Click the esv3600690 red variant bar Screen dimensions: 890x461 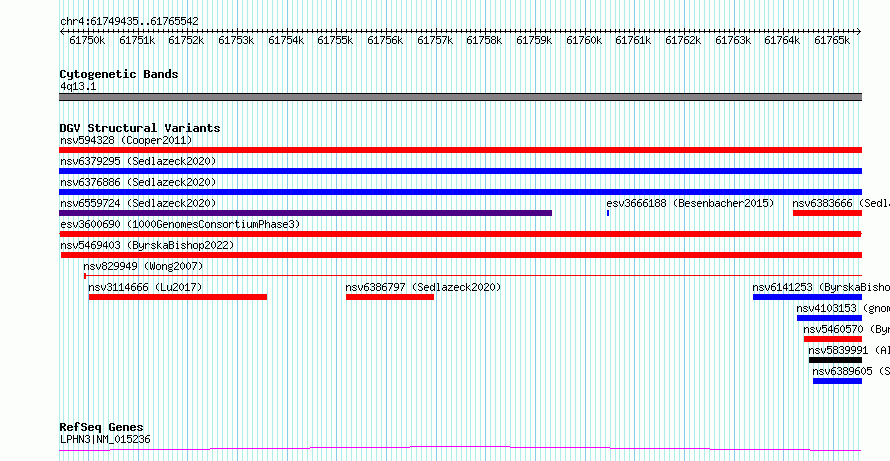[x=460, y=234]
